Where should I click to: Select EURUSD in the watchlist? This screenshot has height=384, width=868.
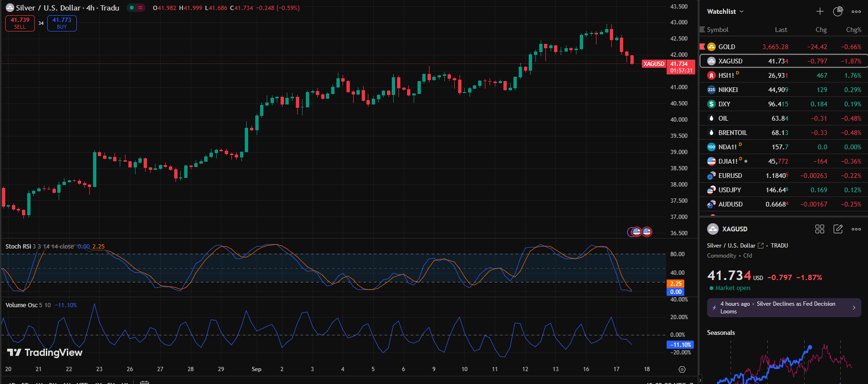tap(730, 176)
